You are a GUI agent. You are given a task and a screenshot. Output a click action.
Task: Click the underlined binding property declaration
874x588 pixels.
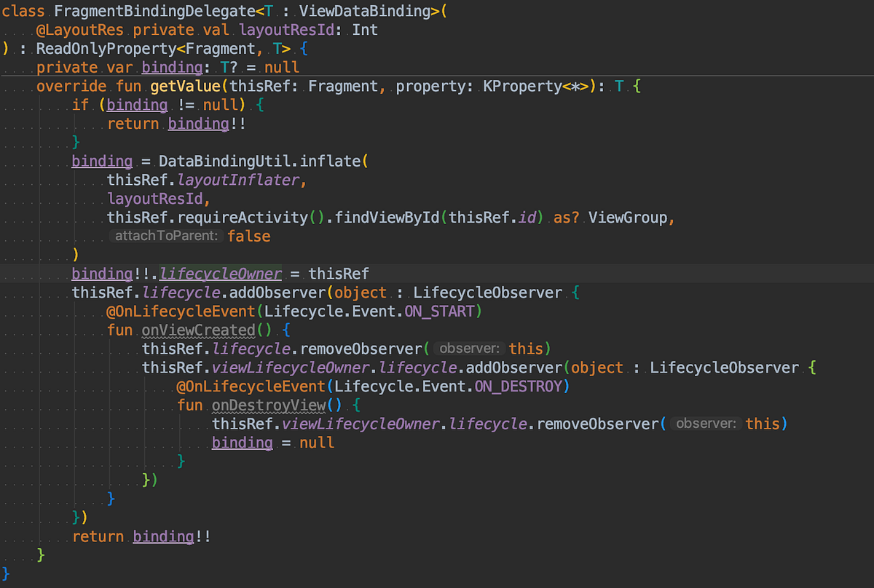click(172, 67)
